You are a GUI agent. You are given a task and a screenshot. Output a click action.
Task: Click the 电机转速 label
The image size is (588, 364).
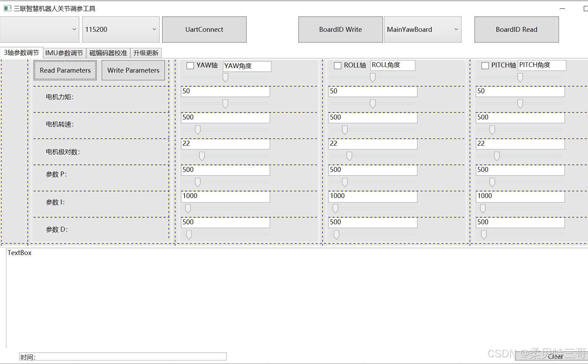coord(60,124)
